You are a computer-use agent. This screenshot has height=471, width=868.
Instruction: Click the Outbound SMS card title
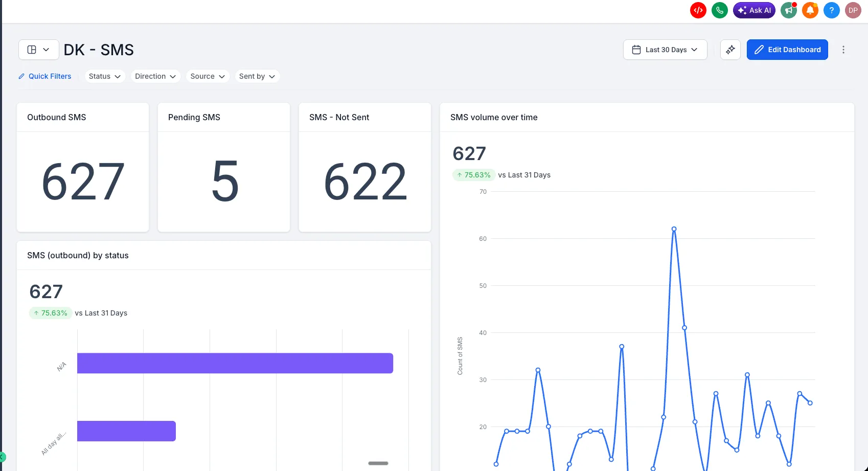(x=57, y=117)
